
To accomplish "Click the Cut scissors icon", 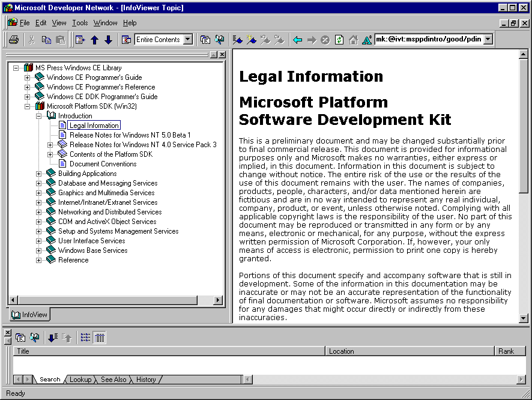I will click(x=32, y=40).
